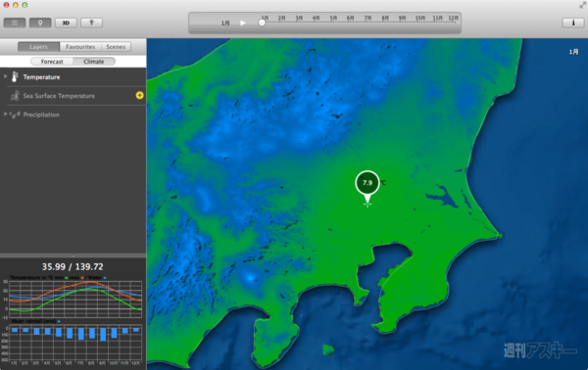Jump to 6月 on the timeline
588x370 pixels.
click(x=350, y=18)
